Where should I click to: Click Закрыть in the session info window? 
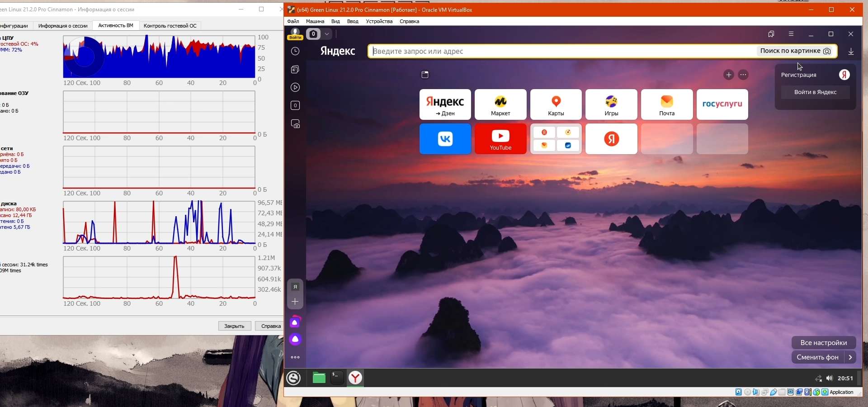pos(235,326)
